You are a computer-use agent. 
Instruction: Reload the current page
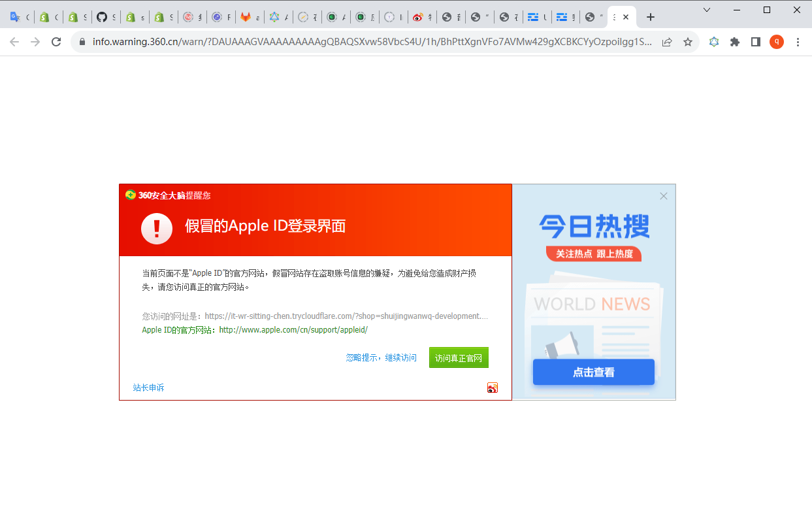(x=56, y=42)
